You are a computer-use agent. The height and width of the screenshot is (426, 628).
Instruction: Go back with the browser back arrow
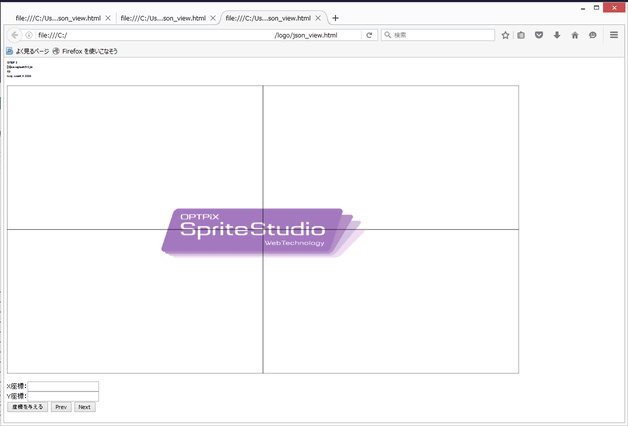(x=14, y=35)
